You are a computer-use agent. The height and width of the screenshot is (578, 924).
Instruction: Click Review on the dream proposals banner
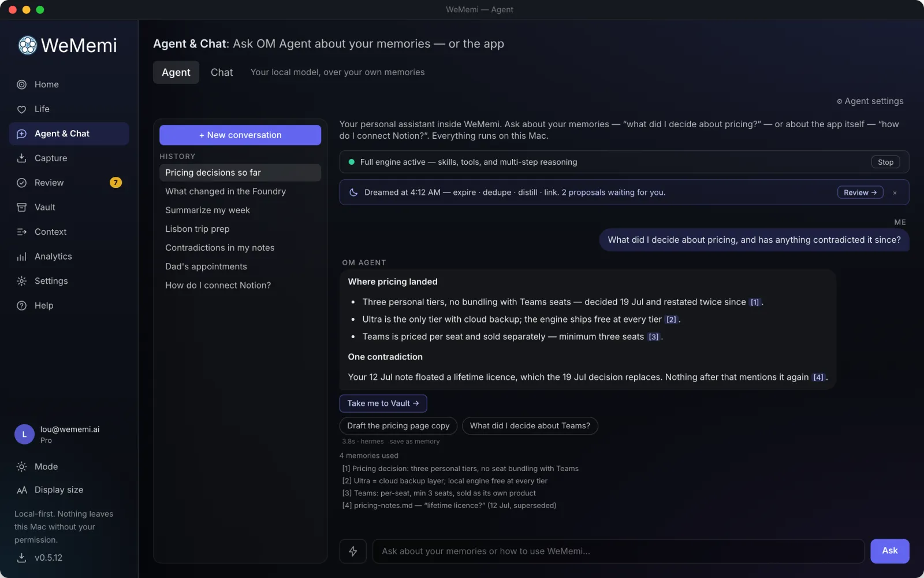pyautogui.click(x=860, y=192)
